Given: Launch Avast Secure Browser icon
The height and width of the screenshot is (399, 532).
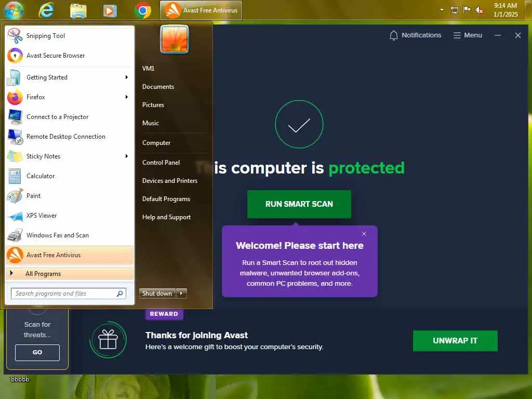Looking at the screenshot, I should 15,55.
